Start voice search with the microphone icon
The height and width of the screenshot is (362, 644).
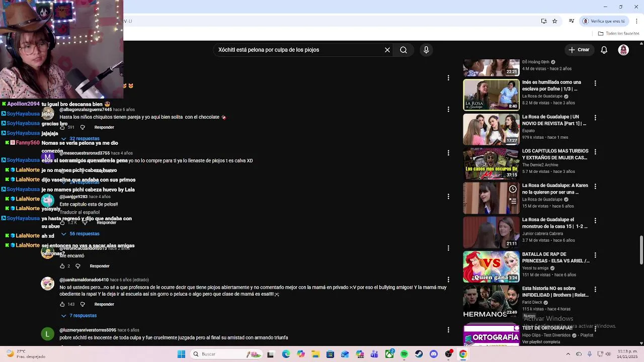click(426, 50)
